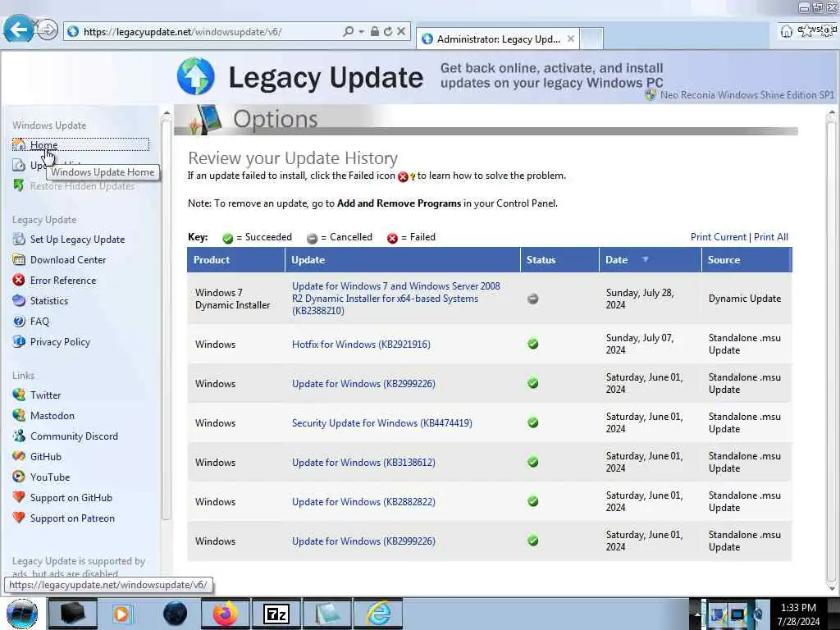The image size is (840, 630).
Task: Open the media player taskbar icon
Action: [x=122, y=614]
